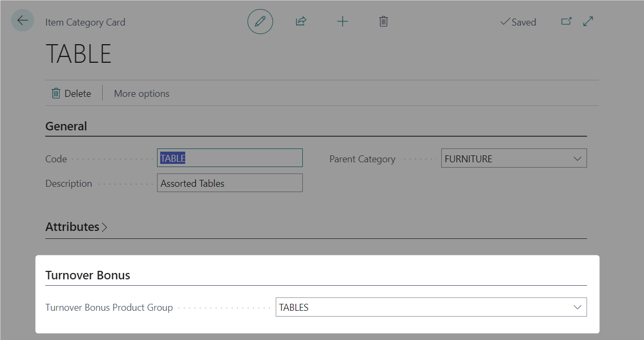Click the pencil edit icon
Viewport: 644px width, 340px height.
click(260, 21)
